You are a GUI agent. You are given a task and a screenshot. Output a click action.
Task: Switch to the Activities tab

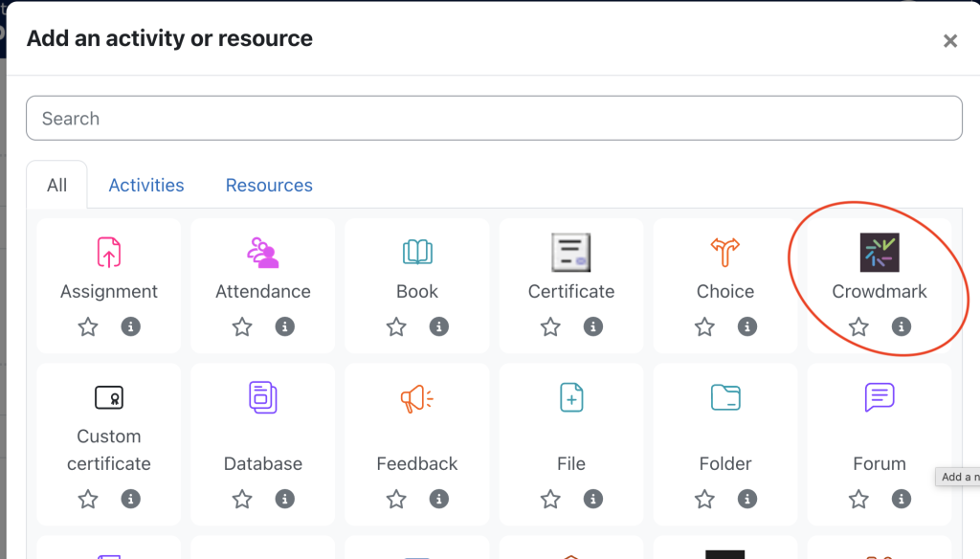click(x=146, y=185)
